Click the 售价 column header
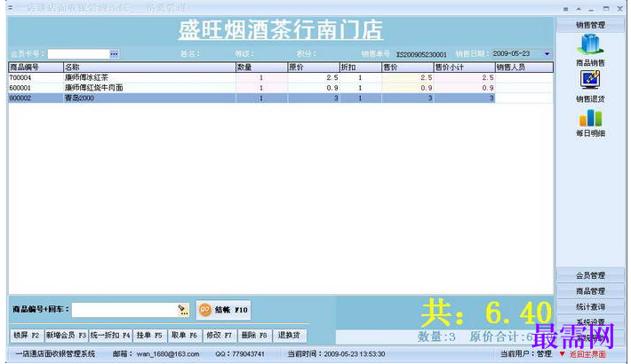Screen dimensions: 631x364 (x=408, y=67)
